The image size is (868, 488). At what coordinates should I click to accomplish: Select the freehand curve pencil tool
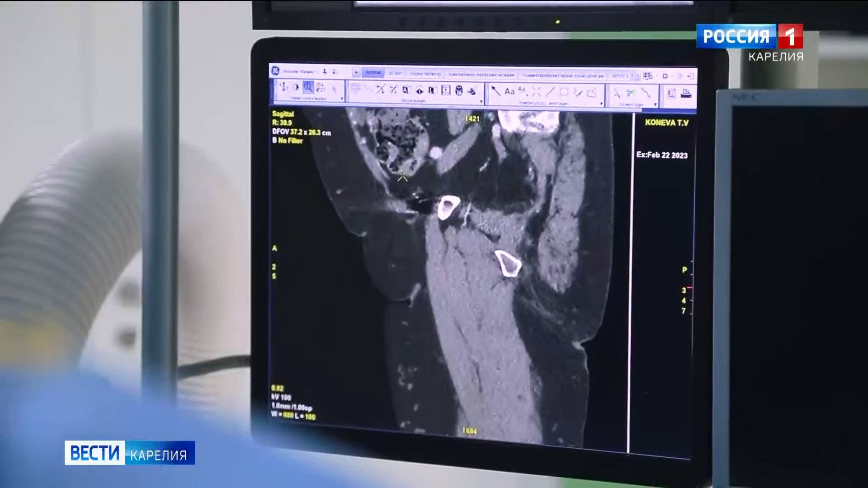[x=578, y=93]
